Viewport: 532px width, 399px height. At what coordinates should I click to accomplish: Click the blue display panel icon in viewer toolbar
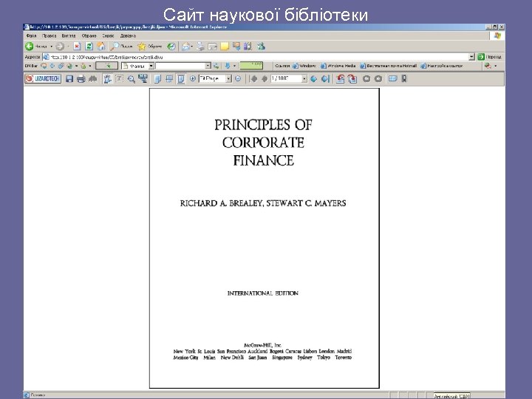click(392, 79)
